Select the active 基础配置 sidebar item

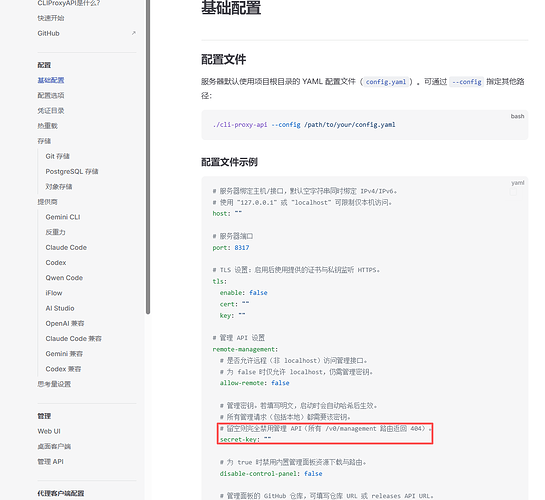(x=51, y=80)
